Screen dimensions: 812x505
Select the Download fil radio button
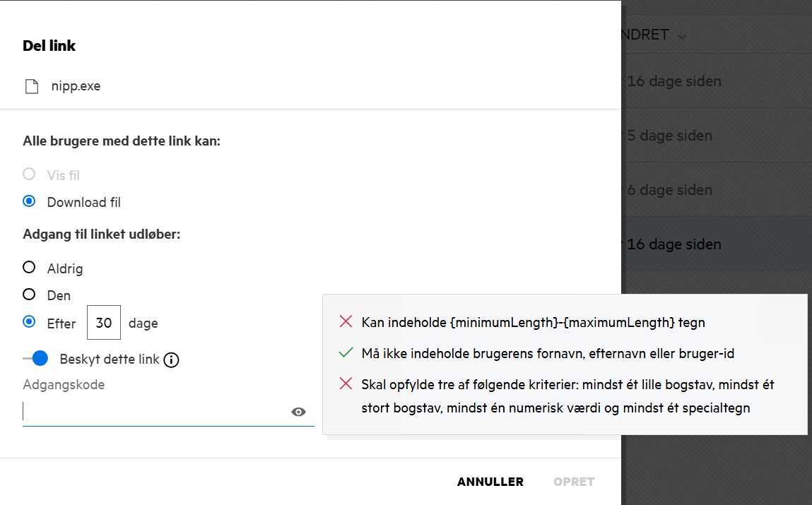click(29, 202)
